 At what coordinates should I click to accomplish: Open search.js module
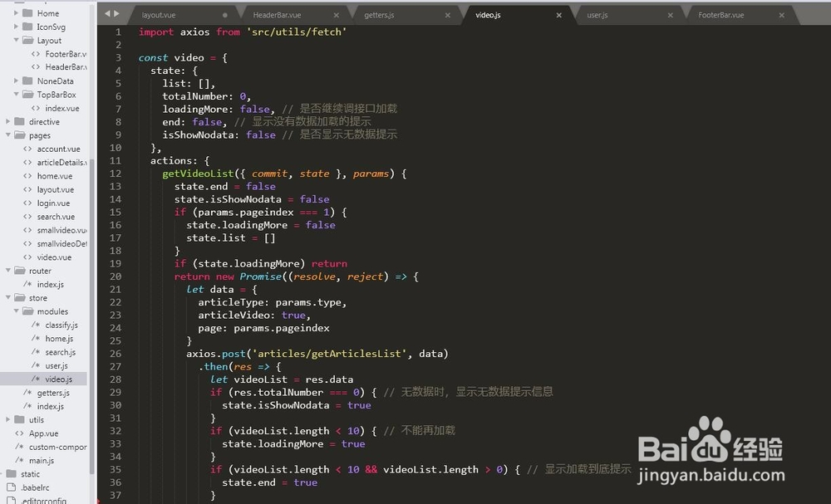tap(60, 352)
